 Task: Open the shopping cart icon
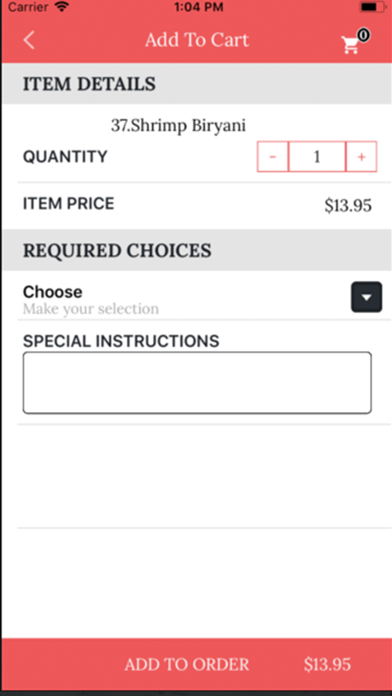coord(351,45)
